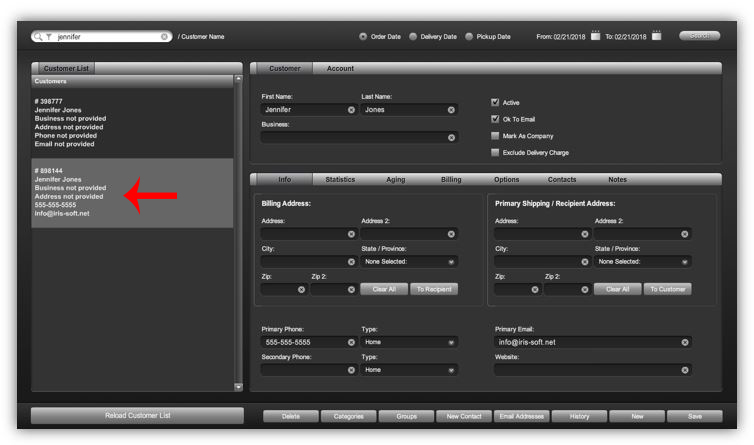The image size is (754, 445).
Task: Enable Mark As Company checkbox
Action: click(495, 136)
